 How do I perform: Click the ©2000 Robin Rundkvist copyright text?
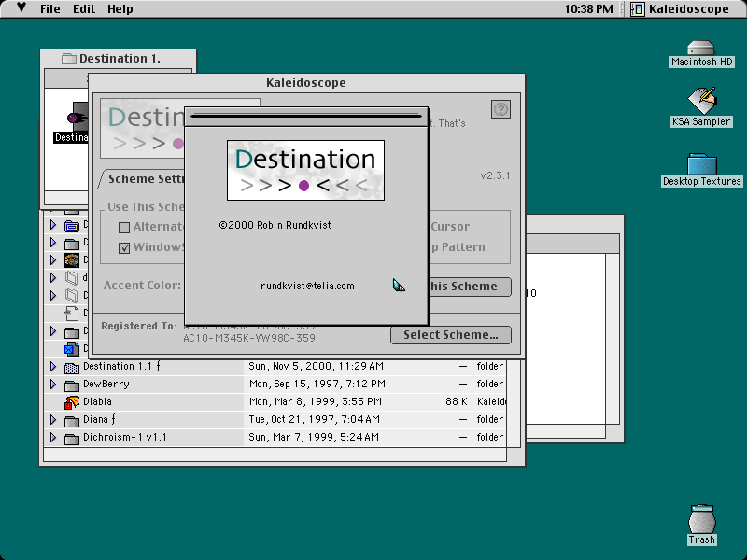click(x=275, y=225)
